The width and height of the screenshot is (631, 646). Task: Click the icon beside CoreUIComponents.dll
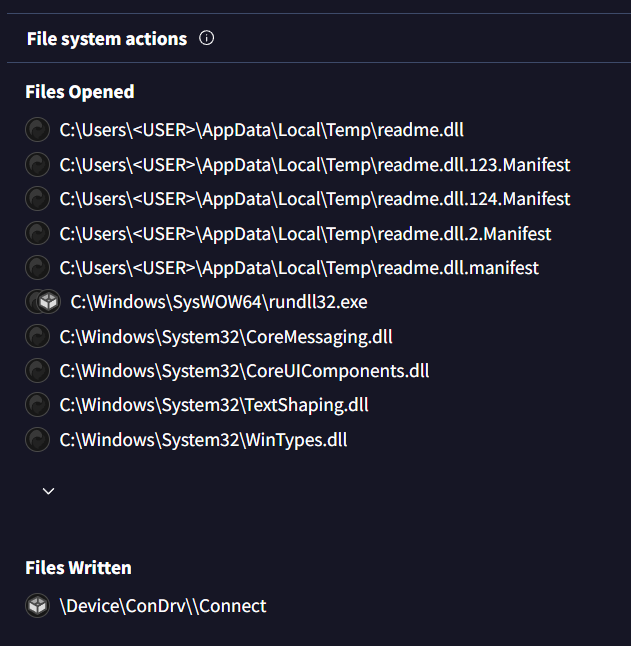click(x=37, y=371)
